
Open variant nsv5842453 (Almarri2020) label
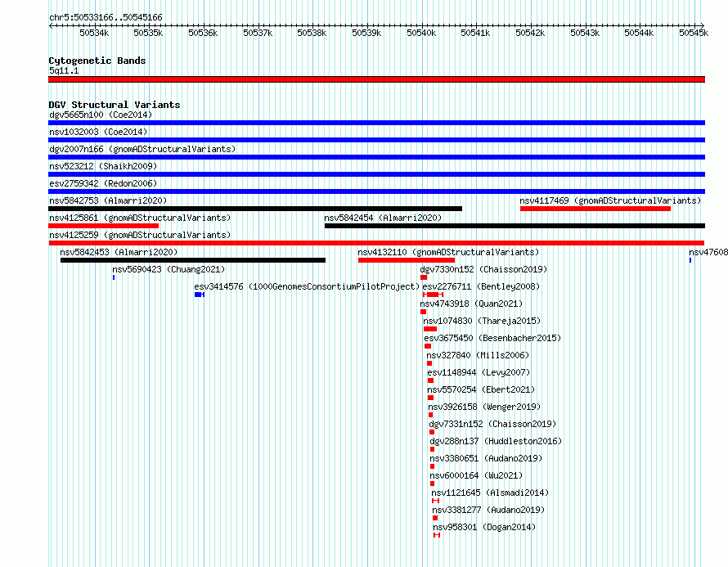119,252
